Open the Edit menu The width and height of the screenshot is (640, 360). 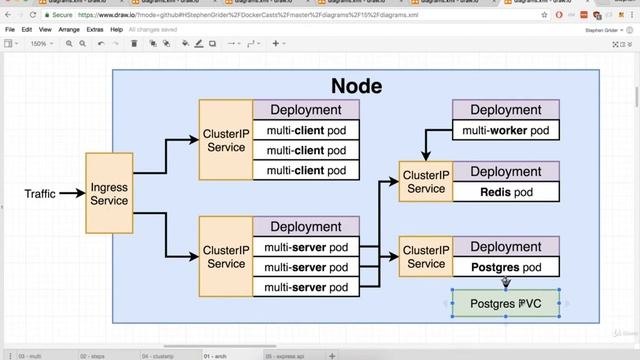click(x=27, y=29)
